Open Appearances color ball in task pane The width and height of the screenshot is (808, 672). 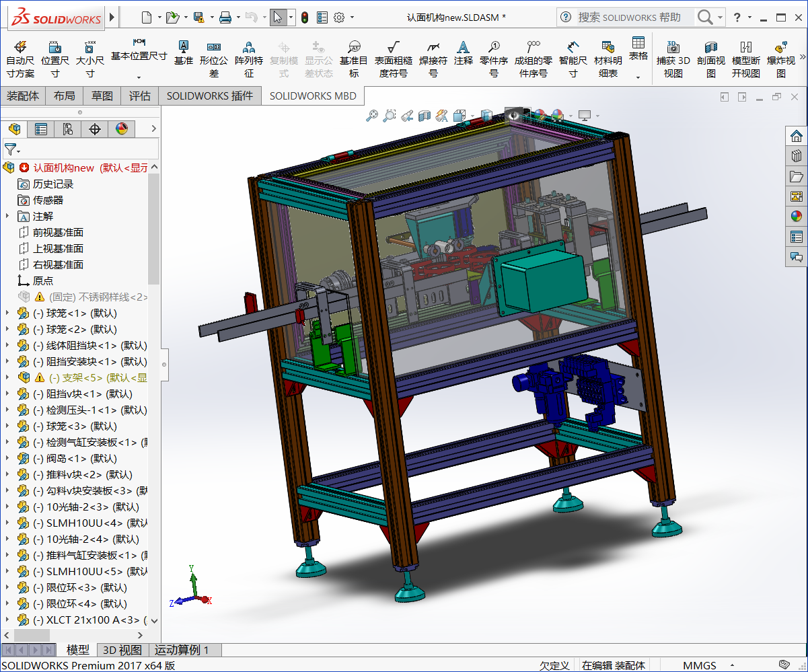click(797, 217)
